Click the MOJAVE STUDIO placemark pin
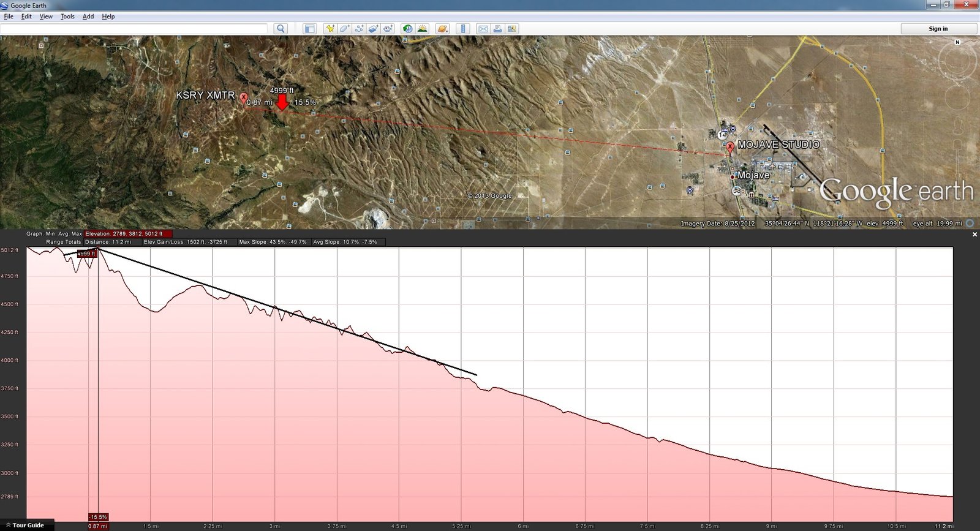The height and width of the screenshot is (531, 980). click(729, 148)
